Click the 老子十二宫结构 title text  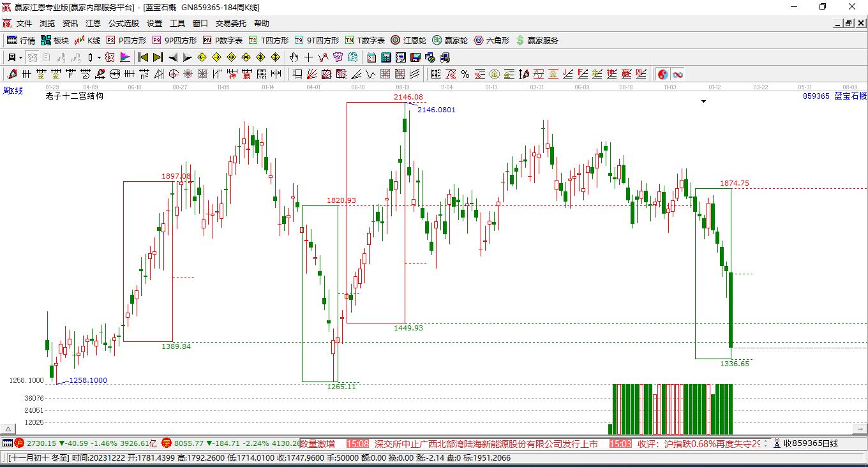(x=75, y=96)
